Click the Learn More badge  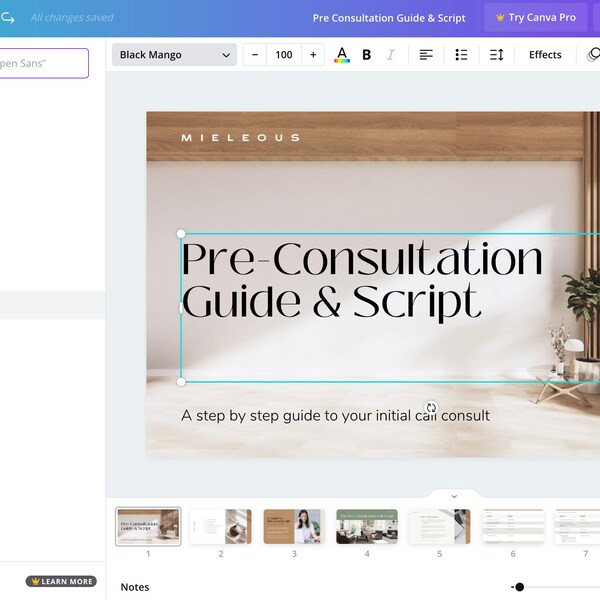pos(61,581)
